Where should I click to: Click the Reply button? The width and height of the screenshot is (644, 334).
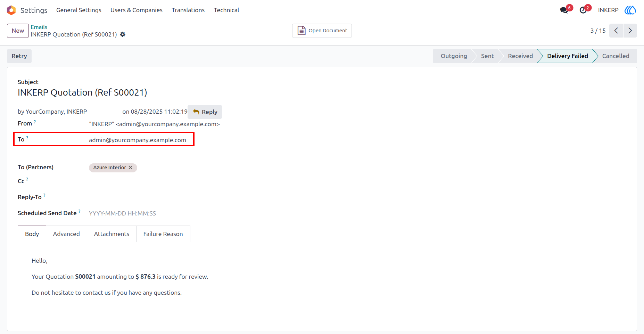[205, 112]
